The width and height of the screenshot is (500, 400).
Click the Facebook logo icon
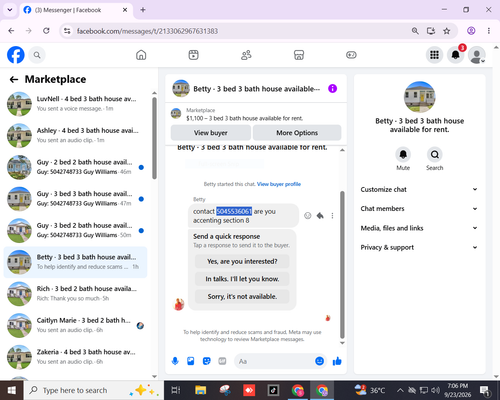(16, 55)
